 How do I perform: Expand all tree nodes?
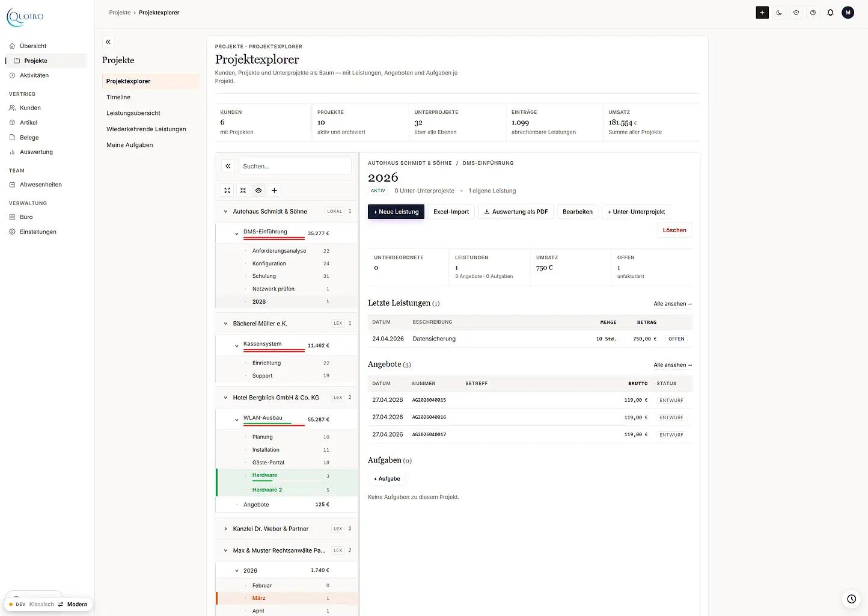point(227,190)
